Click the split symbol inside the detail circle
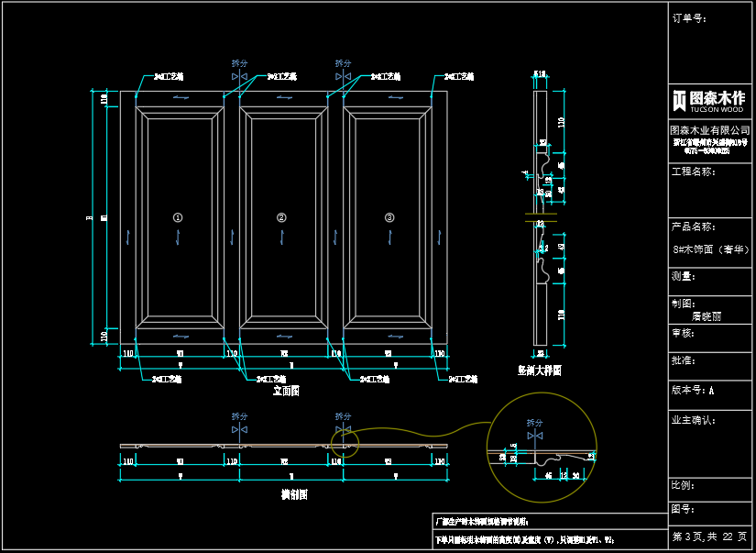 pos(534,435)
